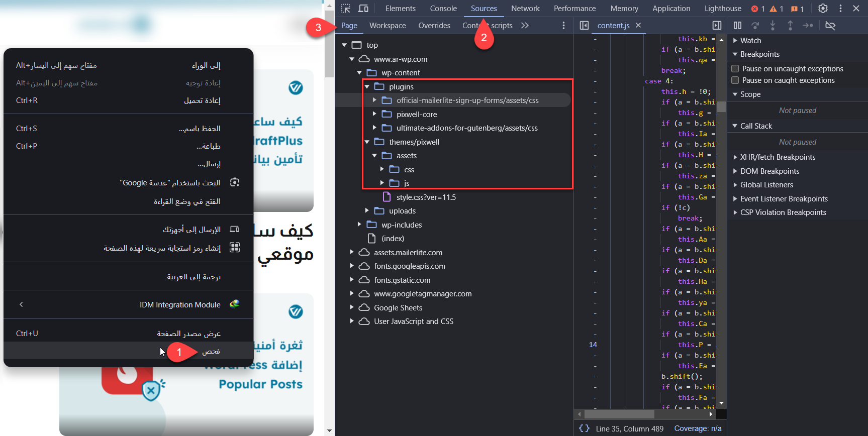Pretty print code with curly braces icon
The width and height of the screenshot is (868, 436).
[584, 428]
